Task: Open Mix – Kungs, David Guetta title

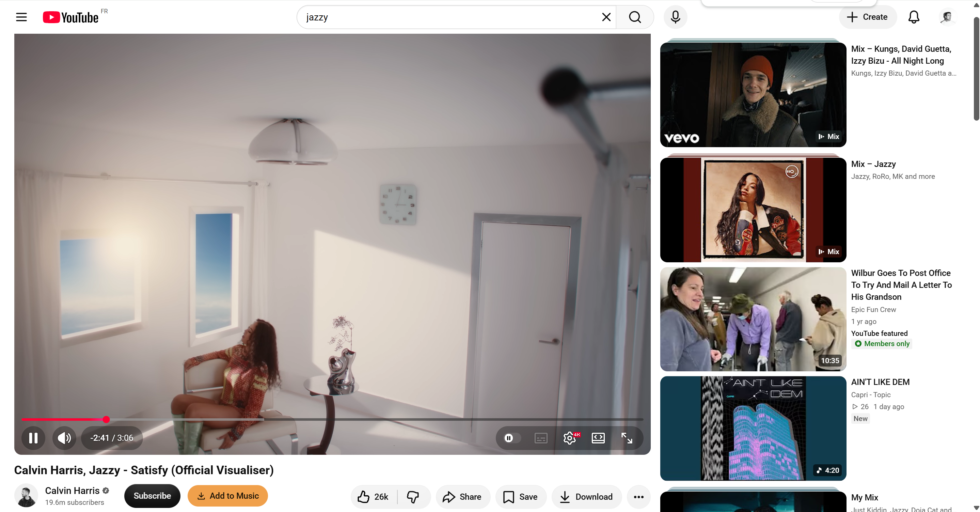Action: click(901, 55)
